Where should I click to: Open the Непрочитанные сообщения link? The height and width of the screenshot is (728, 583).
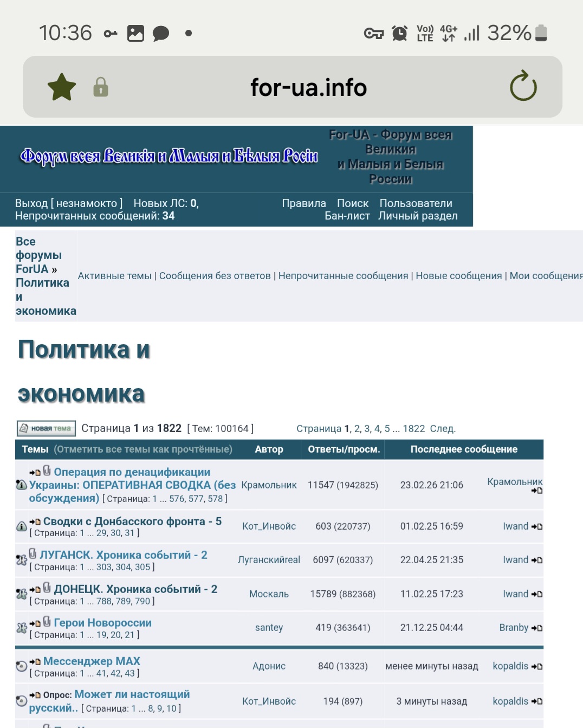point(344,275)
